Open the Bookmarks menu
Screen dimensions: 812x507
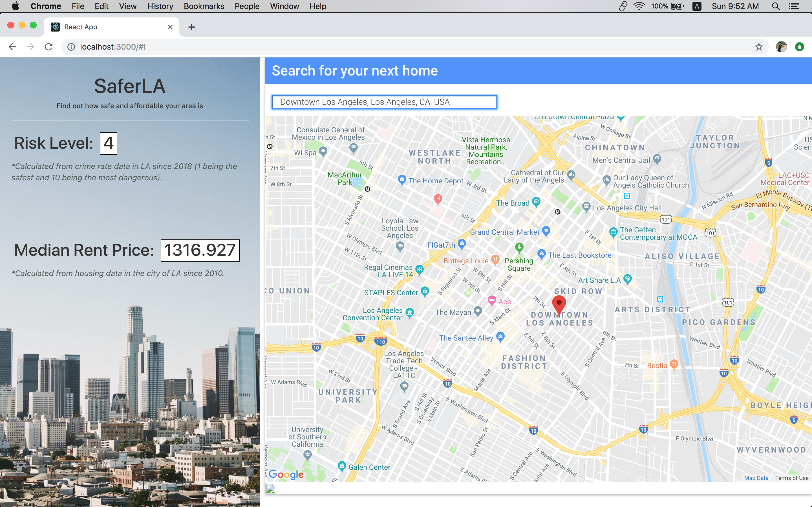[x=204, y=6]
